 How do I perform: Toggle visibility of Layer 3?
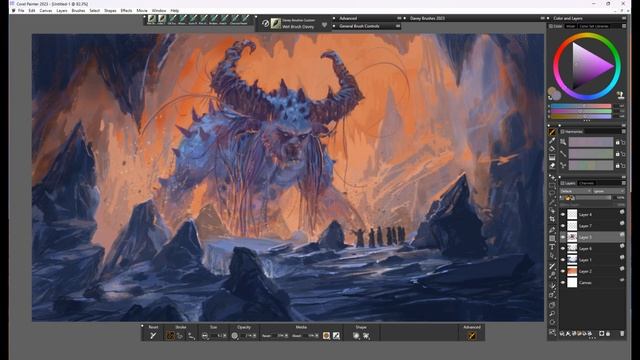pos(563,237)
